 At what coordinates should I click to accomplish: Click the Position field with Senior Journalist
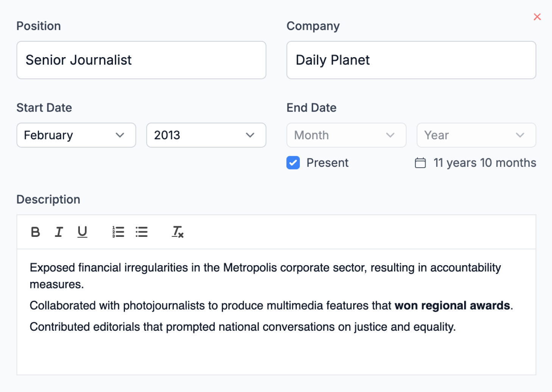[x=141, y=60]
